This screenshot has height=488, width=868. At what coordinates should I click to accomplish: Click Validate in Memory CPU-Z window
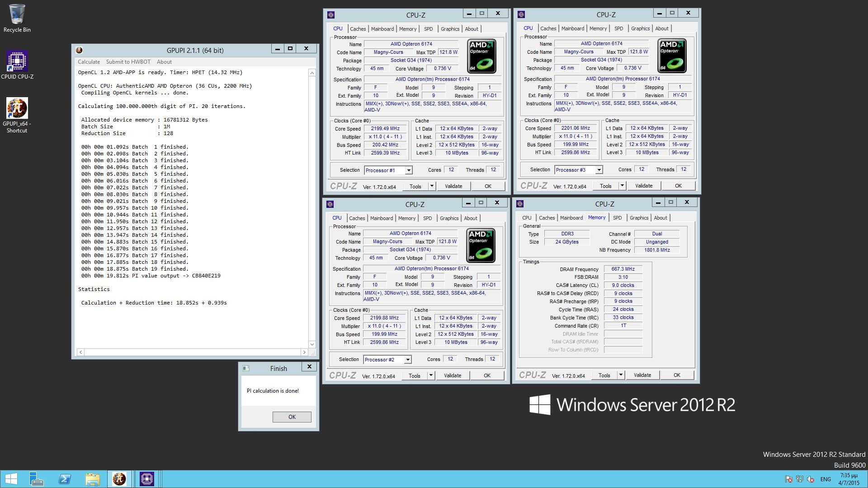(x=642, y=375)
